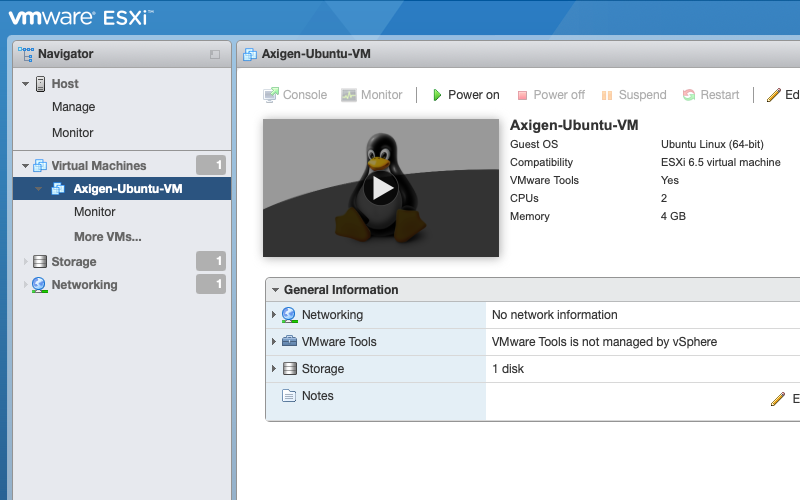Click the Host server icon
Screen dimensions: 800x500
pos(40,84)
